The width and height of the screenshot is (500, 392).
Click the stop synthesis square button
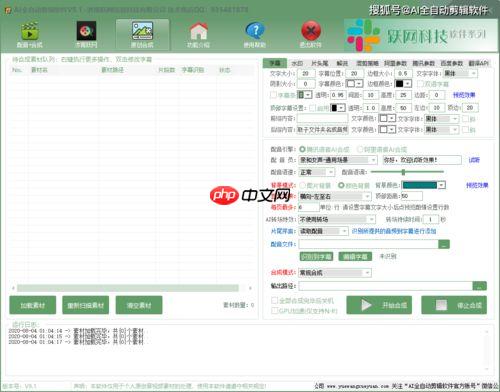[x=454, y=305]
